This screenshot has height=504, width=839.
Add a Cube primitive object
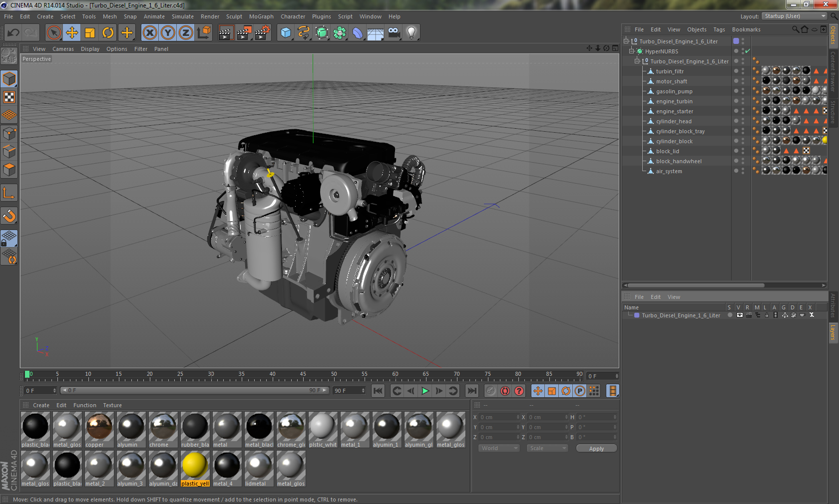tap(286, 33)
